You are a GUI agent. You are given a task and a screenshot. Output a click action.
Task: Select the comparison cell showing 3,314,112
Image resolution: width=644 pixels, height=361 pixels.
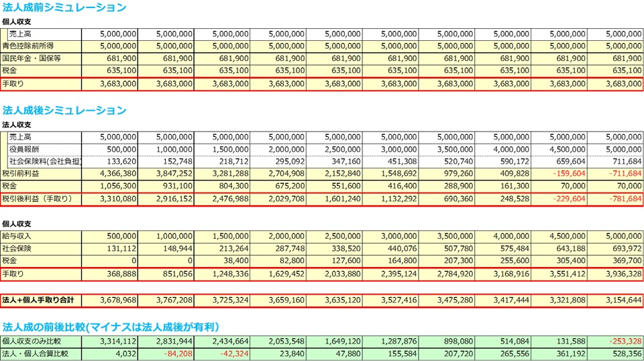[109, 342]
